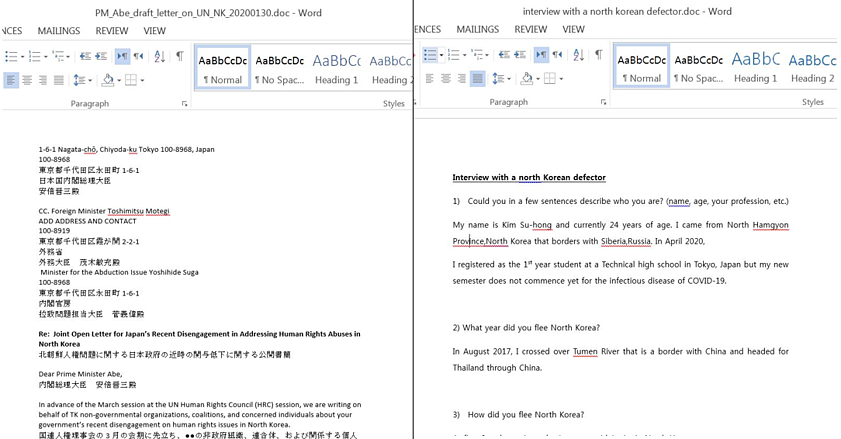This screenshot has width=841, height=439.
Task: Click Borders icon in interview document window
Action: pos(550,79)
